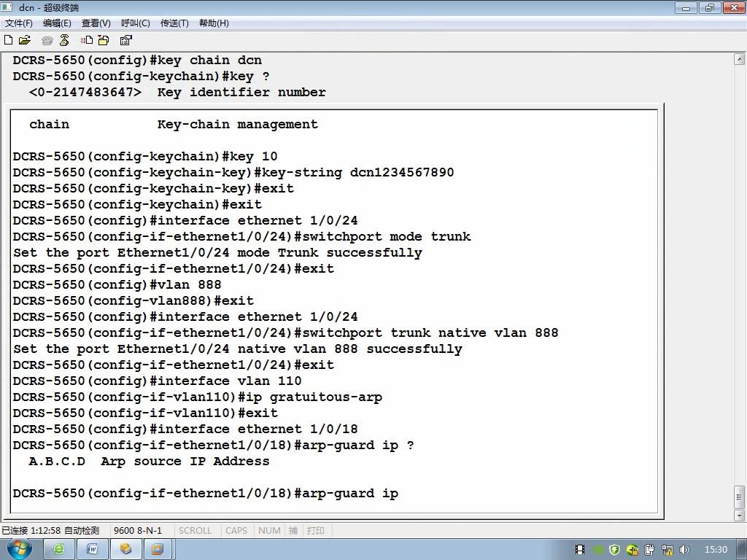Click the 'arp-guard ip ?' command line
747x560 pixels.
pyautogui.click(x=214, y=446)
